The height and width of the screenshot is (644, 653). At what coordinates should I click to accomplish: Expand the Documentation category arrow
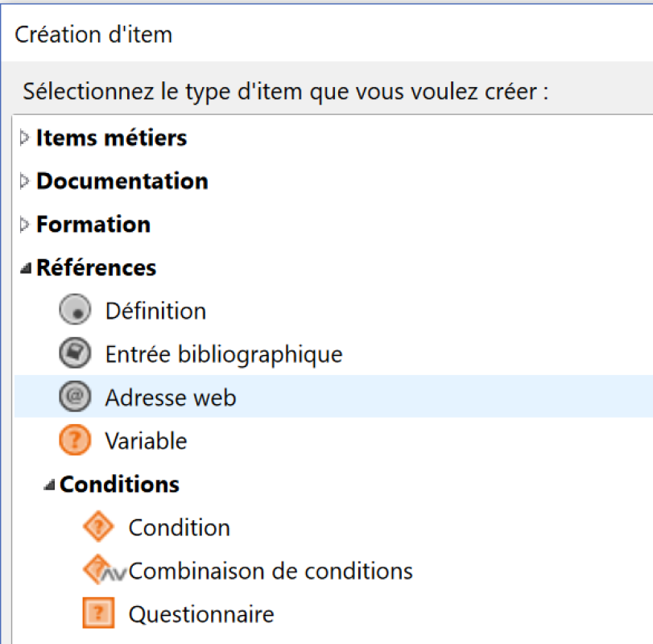[x=25, y=182]
